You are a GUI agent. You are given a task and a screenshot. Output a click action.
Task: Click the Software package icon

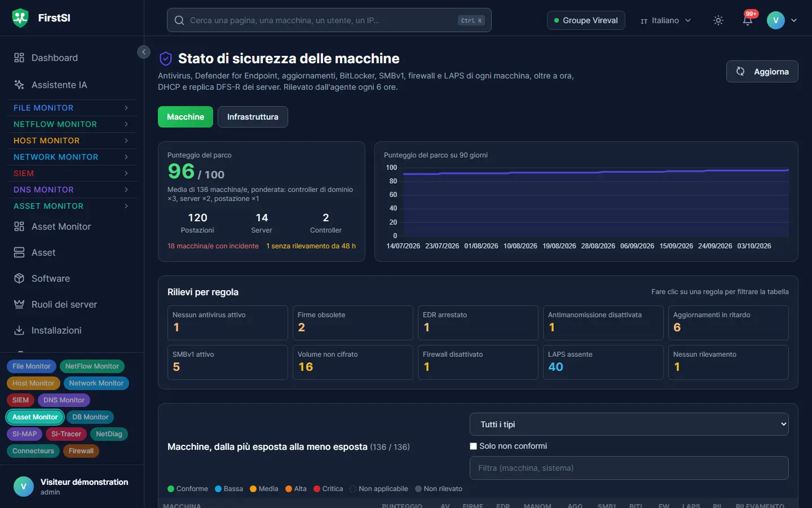point(19,278)
